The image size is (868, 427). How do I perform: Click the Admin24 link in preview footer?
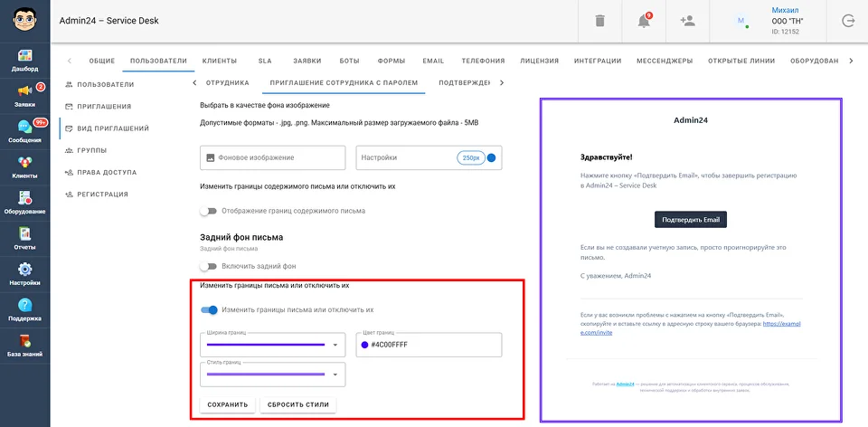[625, 384]
